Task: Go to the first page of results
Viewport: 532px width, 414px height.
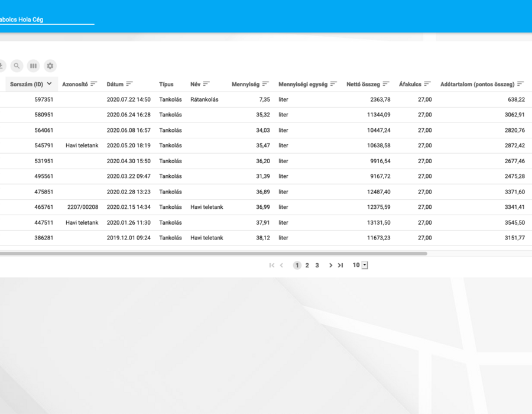Action: [x=272, y=266]
